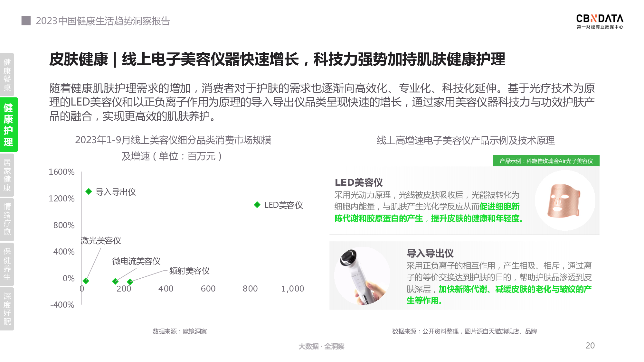Click the 1600% axis label
This screenshot has height=362, width=644.
[62, 172]
